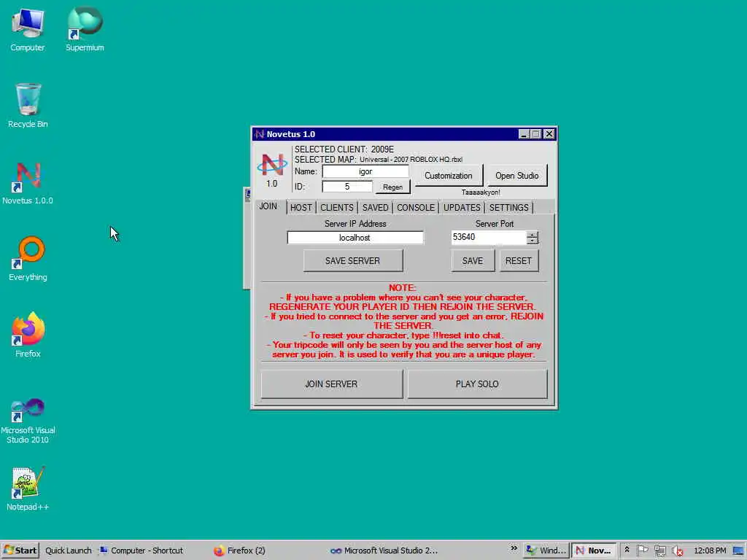Click the Server Port value field

click(489, 237)
